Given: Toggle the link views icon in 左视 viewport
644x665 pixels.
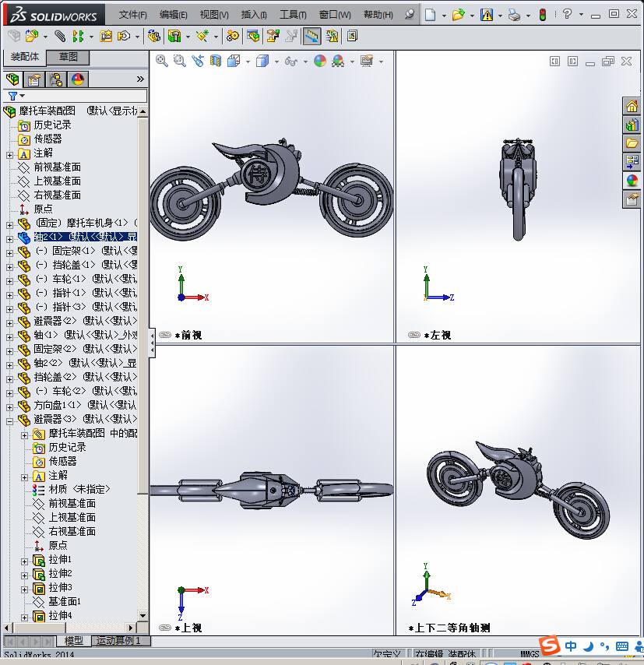Looking at the screenshot, I should point(414,335).
